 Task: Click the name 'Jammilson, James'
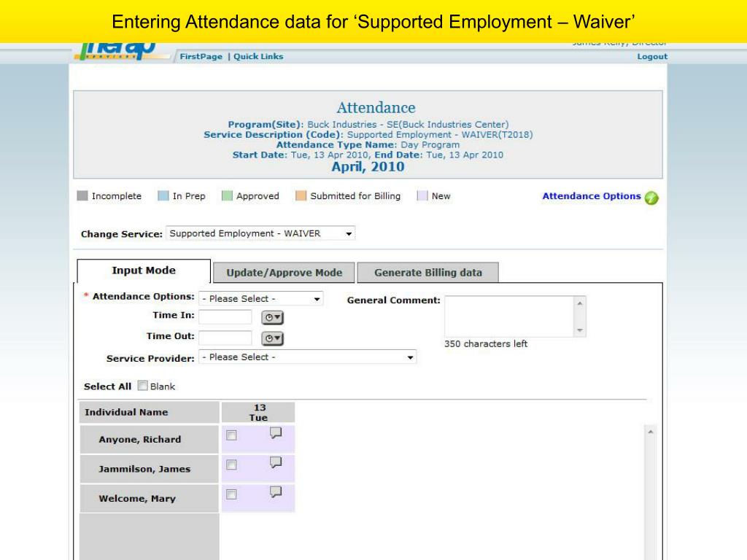click(x=144, y=469)
